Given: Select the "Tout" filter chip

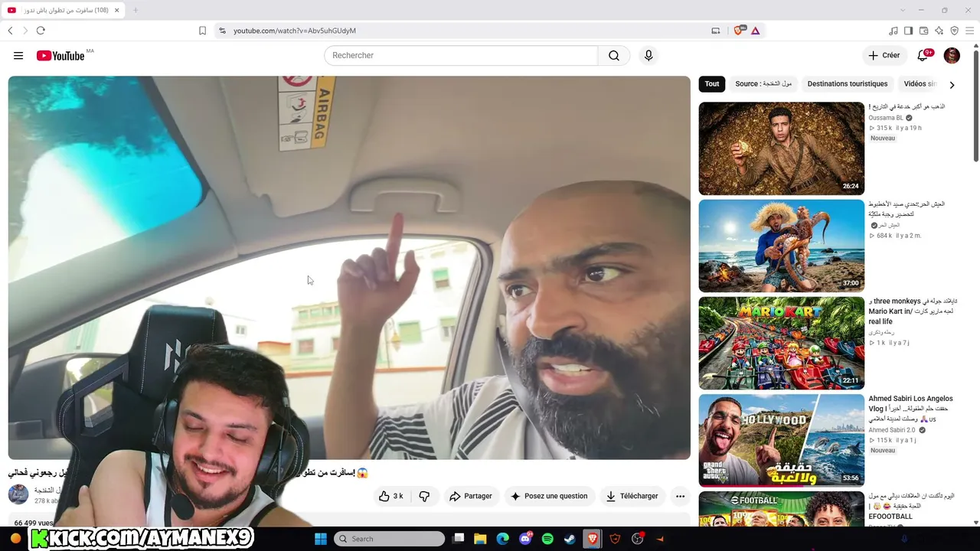Looking at the screenshot, I should [x=712, y=84].
